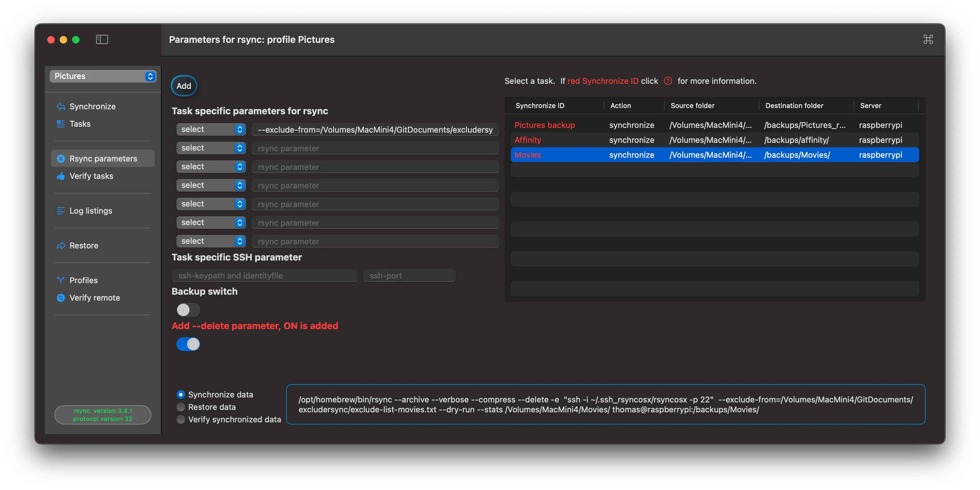
Task: Turn off the --delete parameter switch
Action: (x=188, y=344)
